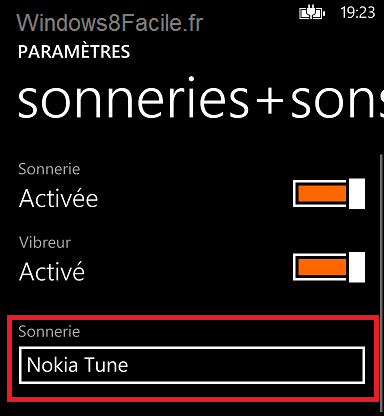Click the vertical scrollbar on right edge

381,283
